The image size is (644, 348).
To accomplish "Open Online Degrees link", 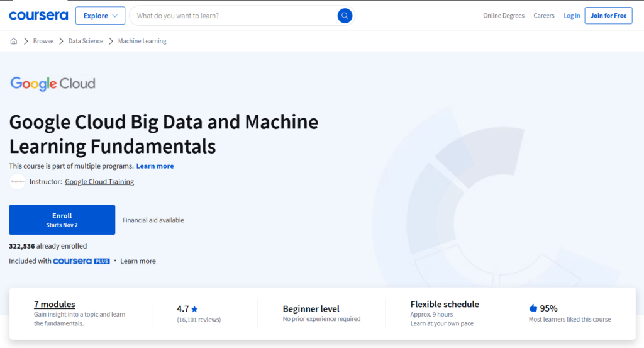I will click(504, 16).
